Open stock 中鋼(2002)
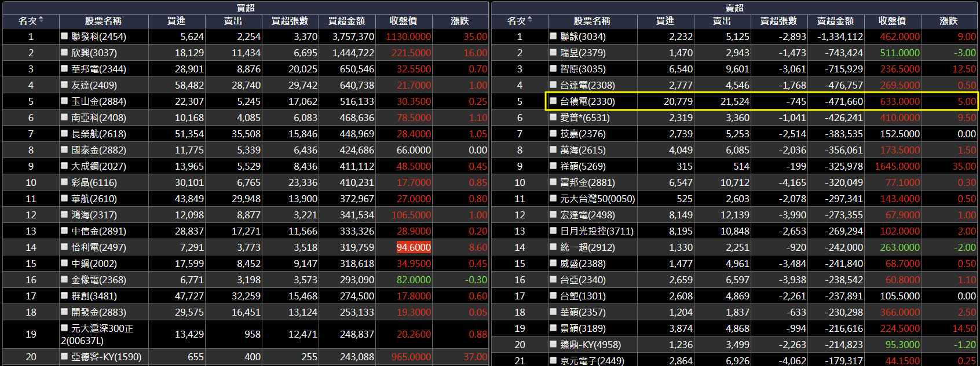 click(x=94, y=263)
